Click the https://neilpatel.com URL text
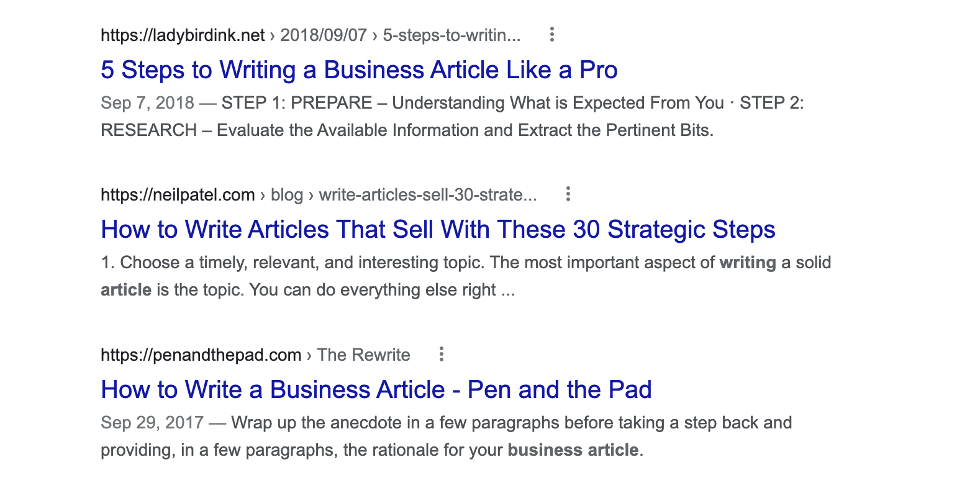The image size is (980, 493). pyautogui.click(x=178, y=195)
